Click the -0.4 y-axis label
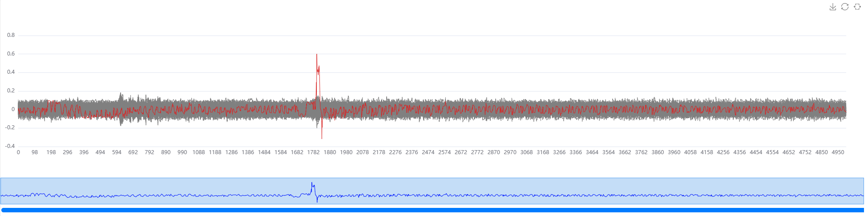The image size is (868, 219). [x=10, y=146]
